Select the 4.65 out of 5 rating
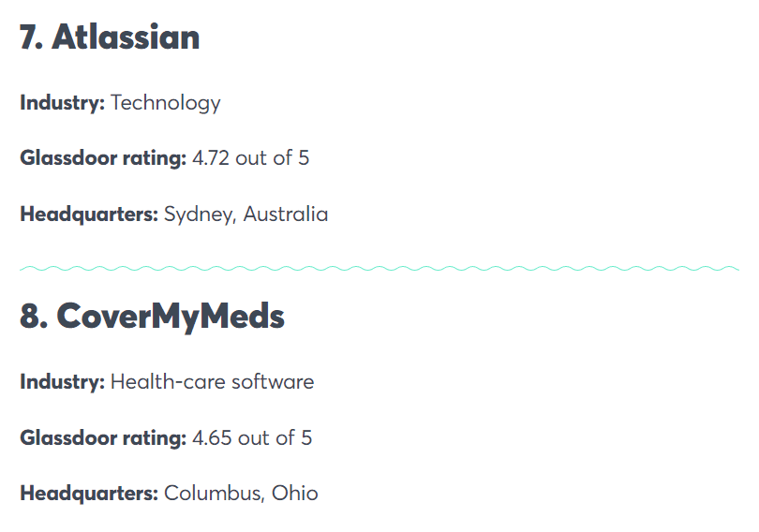This screenshot has width=759, height=532. coord(252,437)
